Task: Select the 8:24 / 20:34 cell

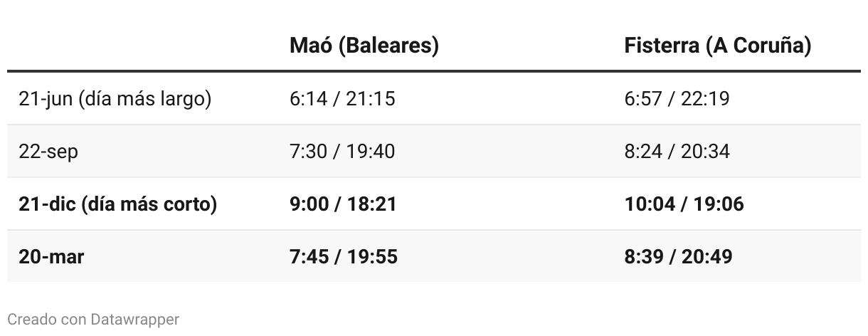Action: (677, 152)
